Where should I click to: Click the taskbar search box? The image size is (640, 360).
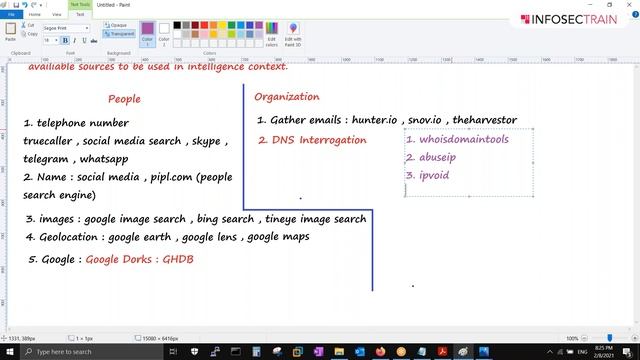[91, 351]
